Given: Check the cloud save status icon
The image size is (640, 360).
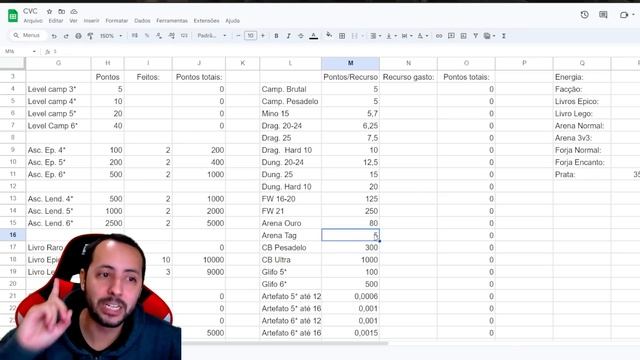Looking at the screenshot, I should (74, 11).
